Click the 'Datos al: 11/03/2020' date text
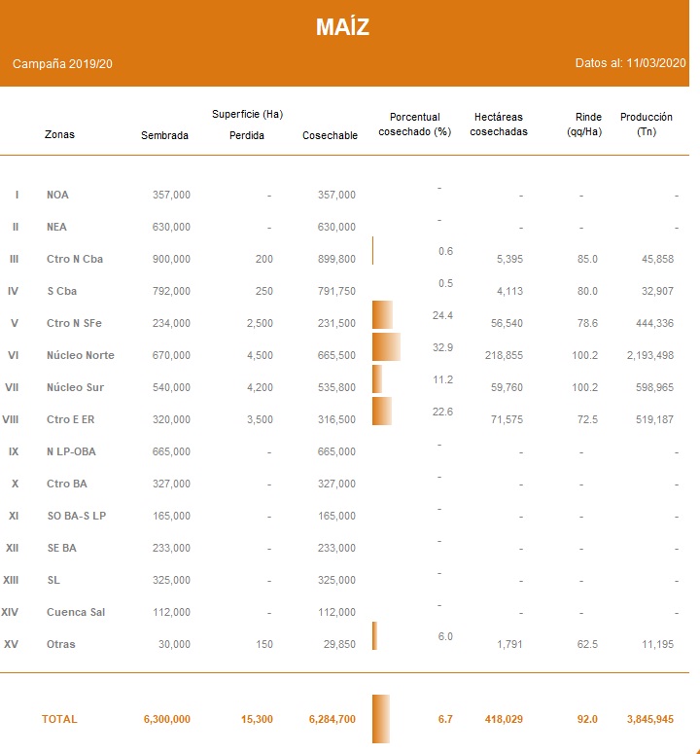 631,63
